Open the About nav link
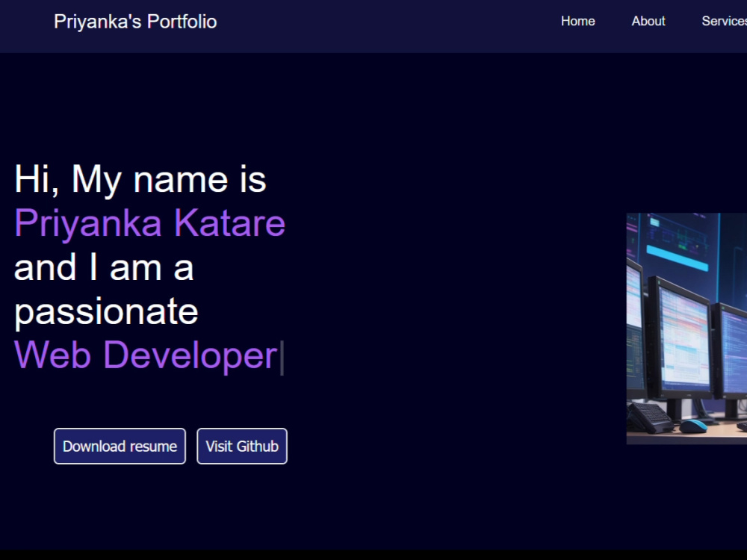 648,21
